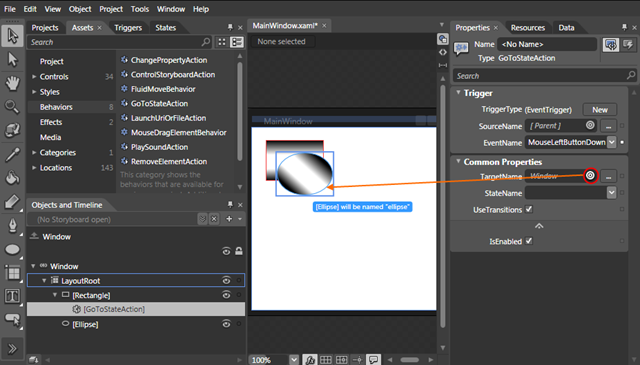The height and width of the screenshot is (365, 640).
Task: Click the SourceName artboard picker target icon
Action: [590, 125]
